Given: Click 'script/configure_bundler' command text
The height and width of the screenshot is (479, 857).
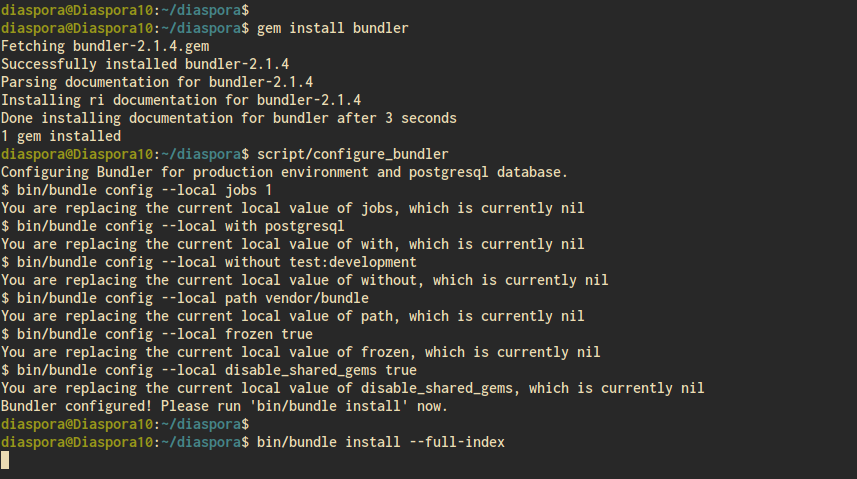Looking at the screenshot, I should click(x=353, y=155).
